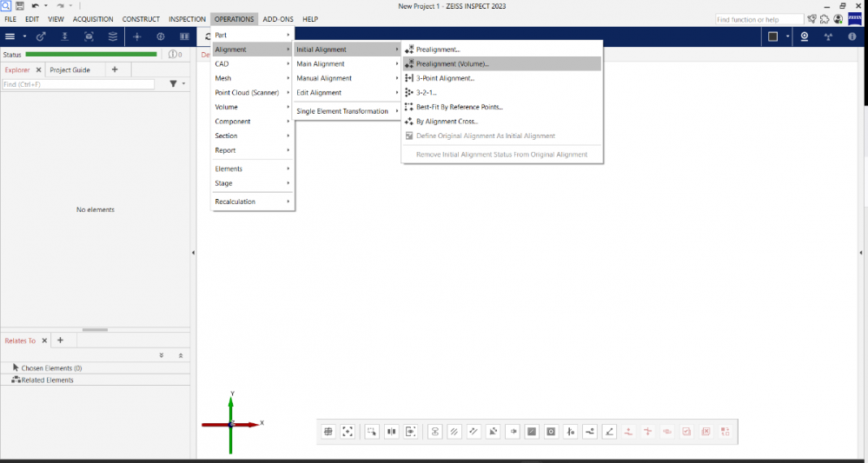Image resolution: width=868 pixels, height=463 pixels.
Task: Save project with the floppy disk icon
Action: pyautogui.click(x=20, y=6)
